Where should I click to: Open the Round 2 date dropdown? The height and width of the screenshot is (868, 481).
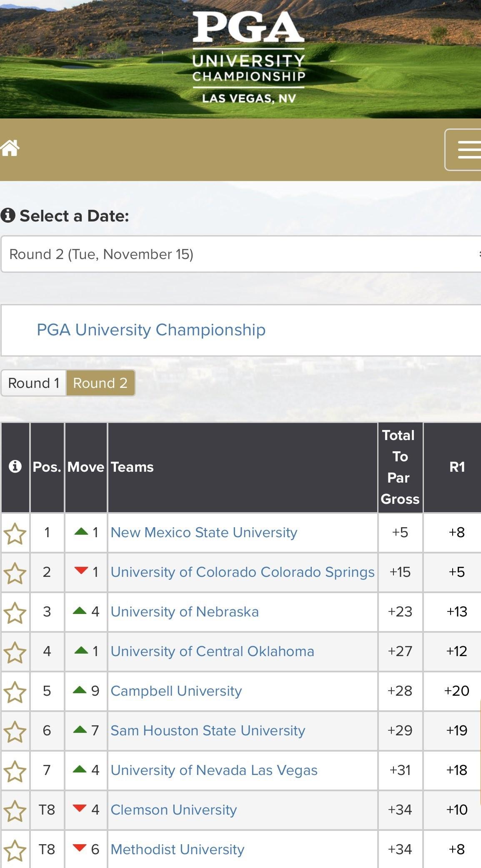pyautogui.click(x=241, y=254)
